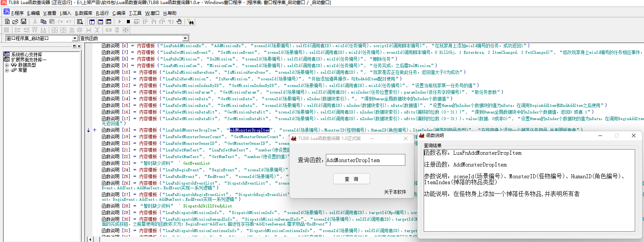Open the 查找函数 dropdown arrow

(x=185, y=38)
